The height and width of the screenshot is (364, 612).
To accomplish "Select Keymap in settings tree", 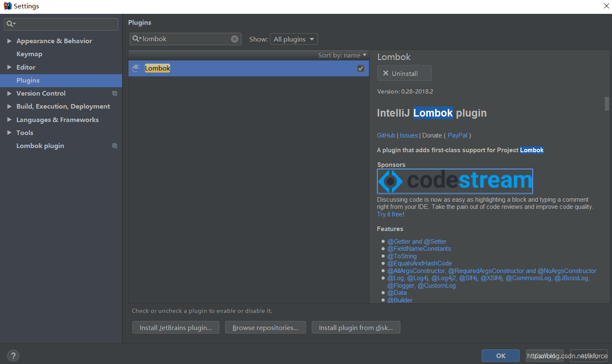I will (29, 54).
